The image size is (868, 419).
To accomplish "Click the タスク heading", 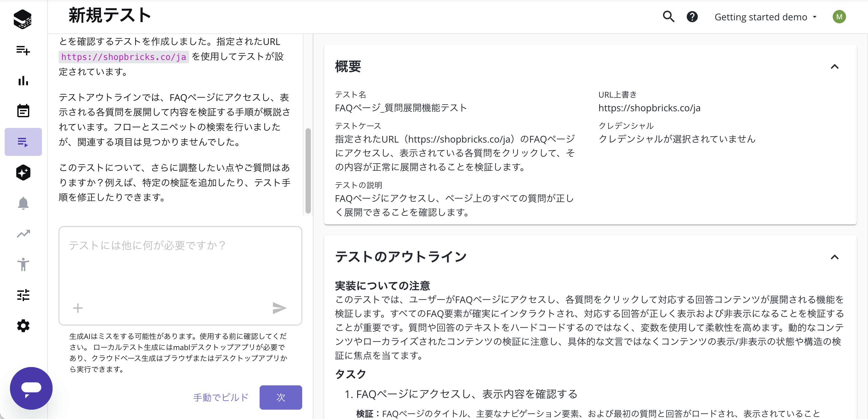I will [350, 374].
